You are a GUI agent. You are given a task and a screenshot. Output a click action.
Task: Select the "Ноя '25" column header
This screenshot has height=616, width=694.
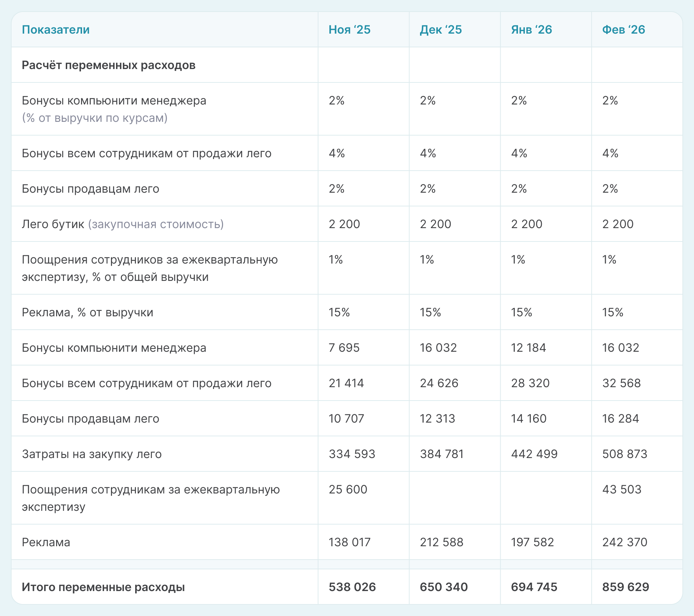point(349,30)
